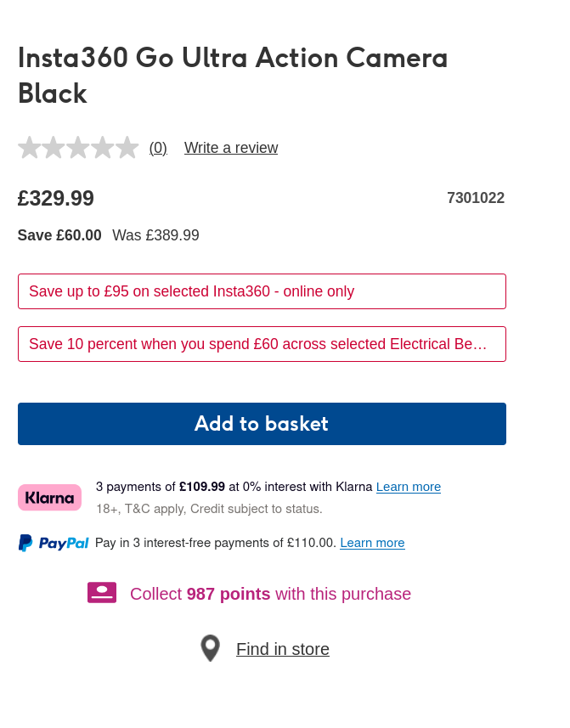The image size is (570, 728).
Task: Click the second rating star
Action: pos(54,147)
